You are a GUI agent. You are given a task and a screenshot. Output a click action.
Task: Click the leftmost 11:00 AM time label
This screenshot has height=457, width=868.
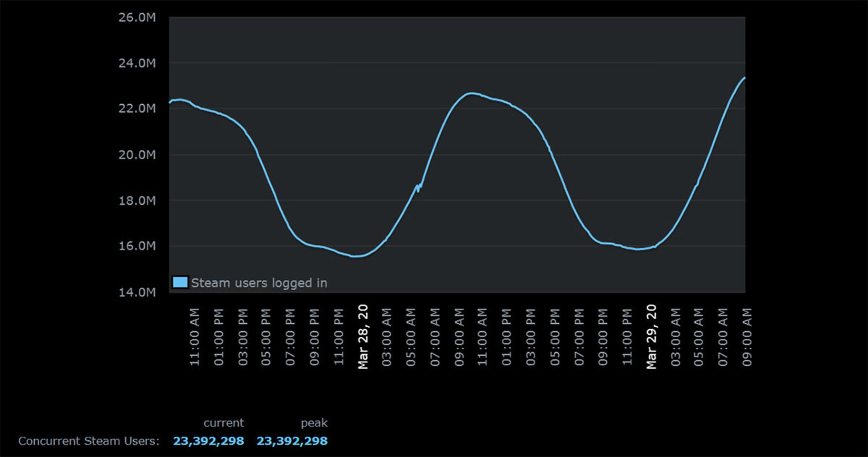coord(194,337)
